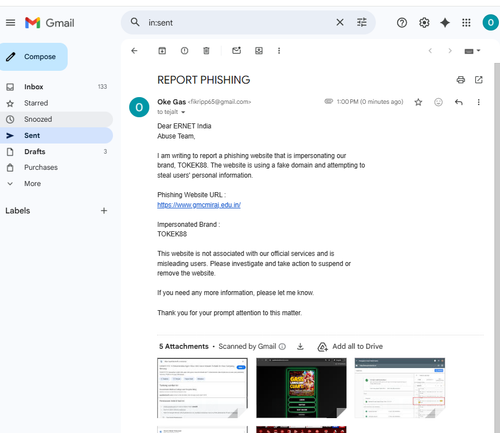Open the input tools dropdown

[x=472, y=51]
